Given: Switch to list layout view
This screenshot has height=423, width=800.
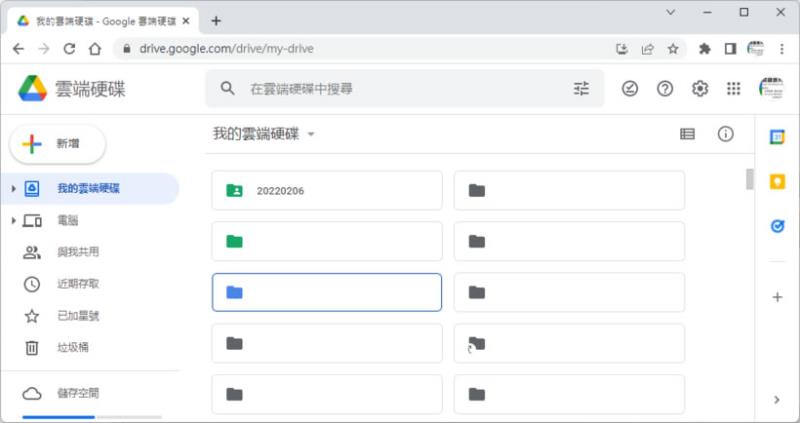Looking at the screenshot, I should click(687, 134).
